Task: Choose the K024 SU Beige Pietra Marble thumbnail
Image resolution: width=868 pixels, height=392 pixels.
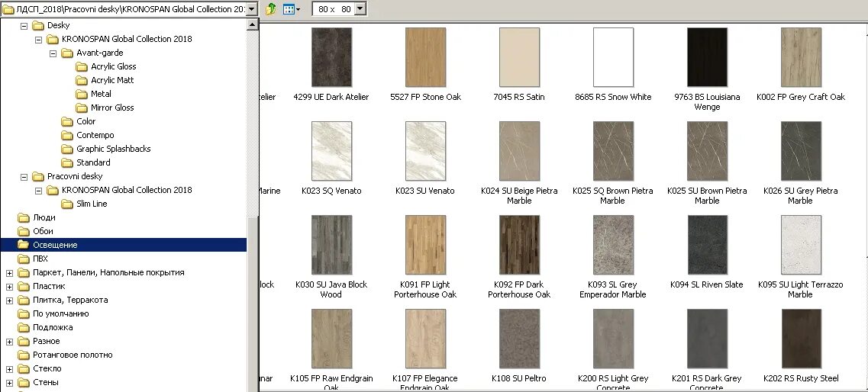Action: (x=519, y=152)
